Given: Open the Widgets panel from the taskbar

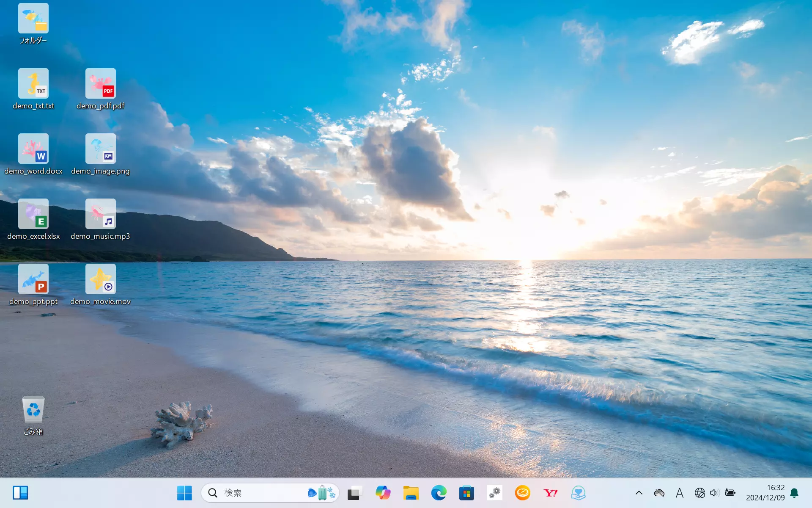Looking at the screenshot, I should click(20, 493).
